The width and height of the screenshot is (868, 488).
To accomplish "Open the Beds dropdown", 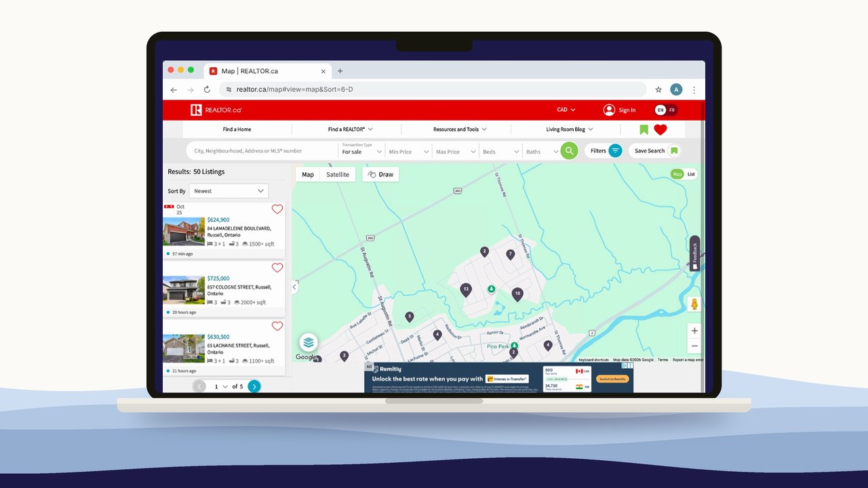I will coord(500,151).
